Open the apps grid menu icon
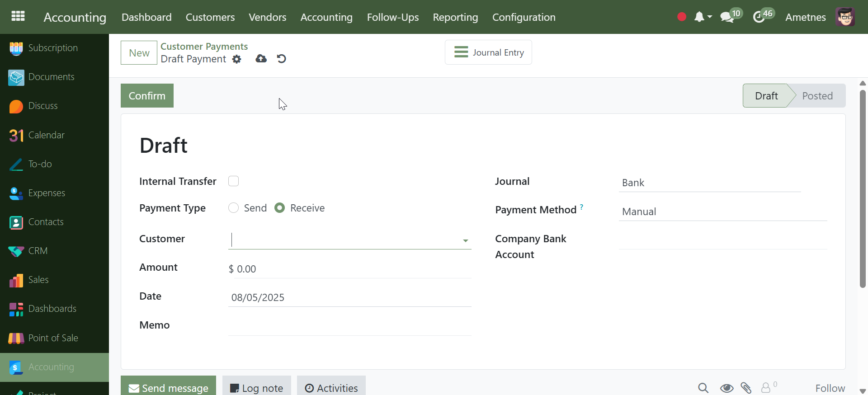The width and height of the screenshot is (868, 395). point(18,17)
